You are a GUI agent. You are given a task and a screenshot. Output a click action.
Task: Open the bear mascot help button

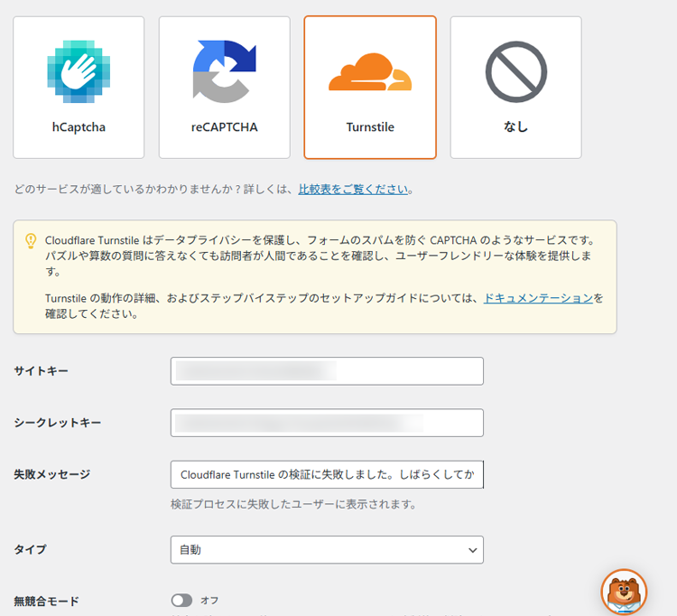pos(624,592)
